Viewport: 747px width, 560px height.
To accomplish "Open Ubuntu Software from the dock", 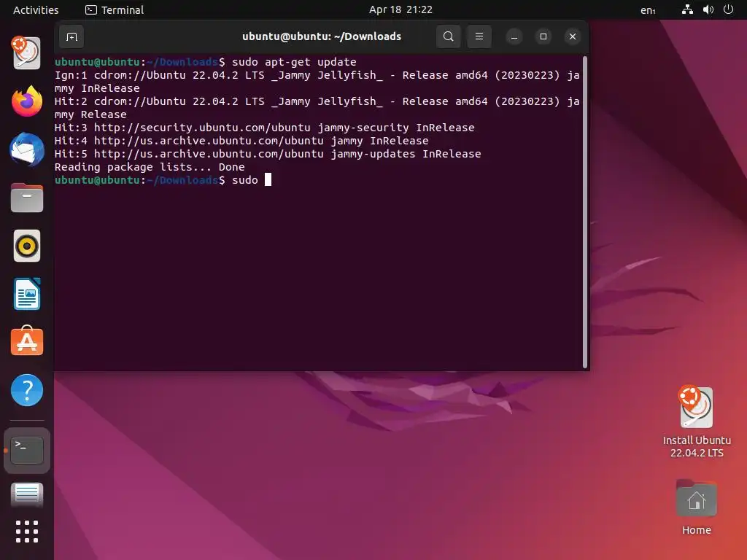I will click(x=27, y=341).
